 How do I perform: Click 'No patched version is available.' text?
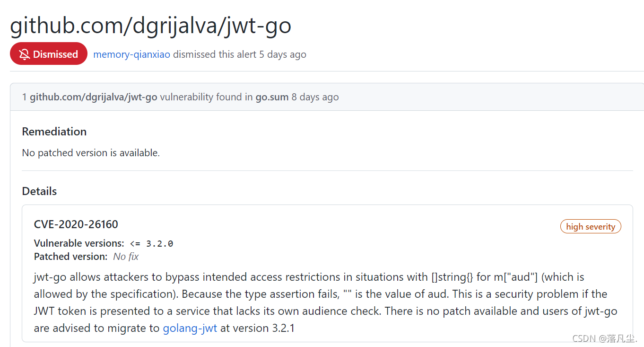[91, 153]
